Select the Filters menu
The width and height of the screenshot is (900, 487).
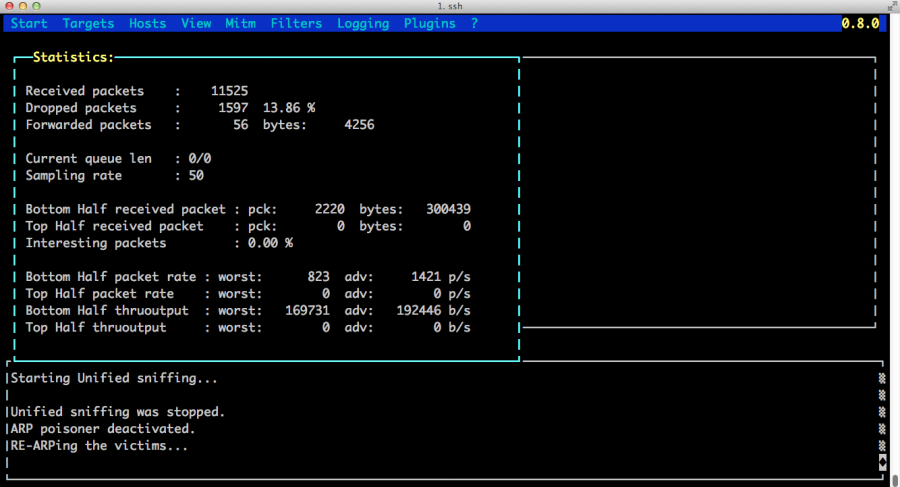pos(296,23)
